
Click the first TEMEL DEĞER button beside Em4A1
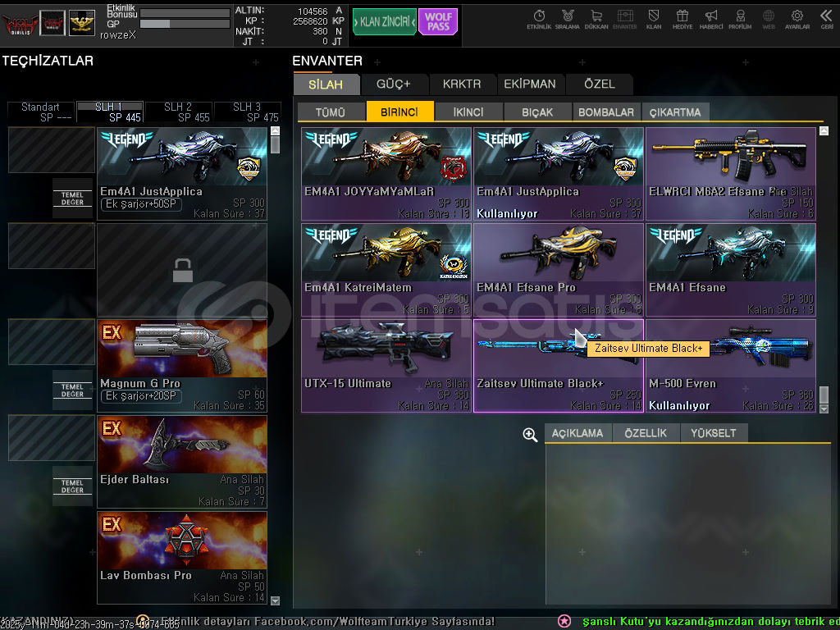point(72,199)
